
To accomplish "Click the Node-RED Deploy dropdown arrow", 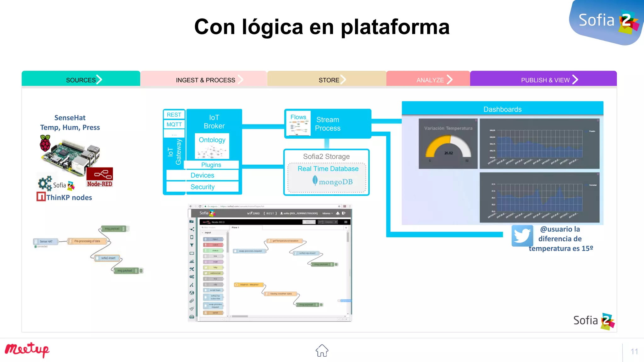I will pos(336,222).
